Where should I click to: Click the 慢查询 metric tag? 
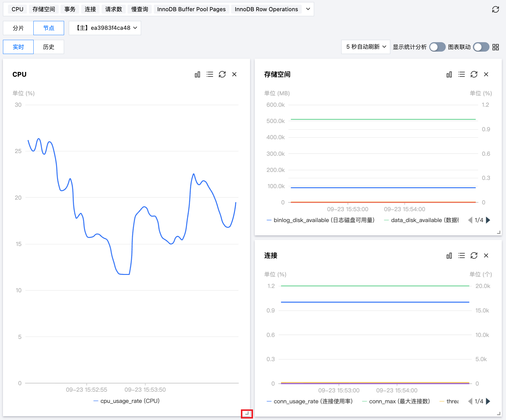140,9
